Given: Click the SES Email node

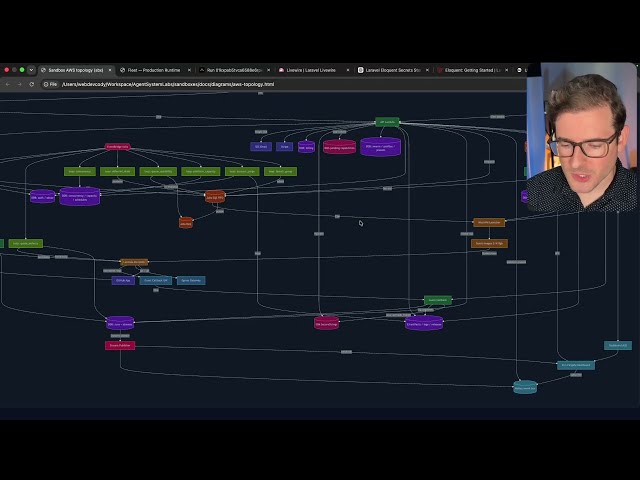Looking at the screenshot, I should tap(261, 147).
